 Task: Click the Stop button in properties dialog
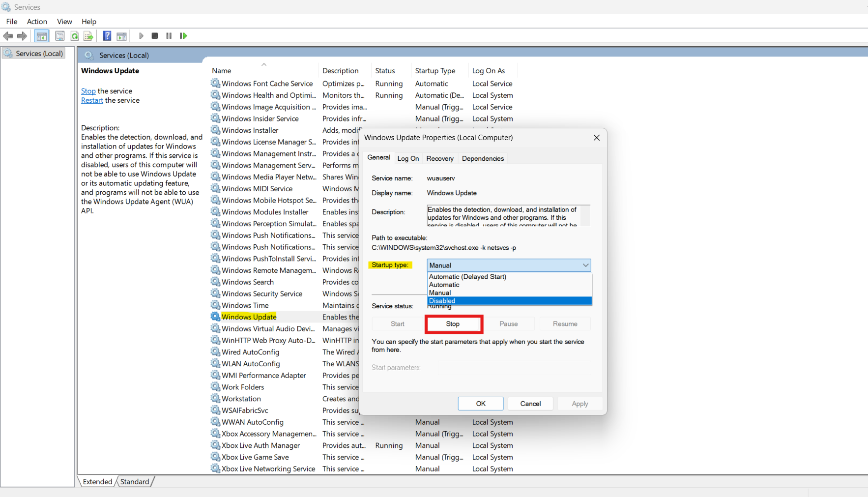(x=453, y=324)
